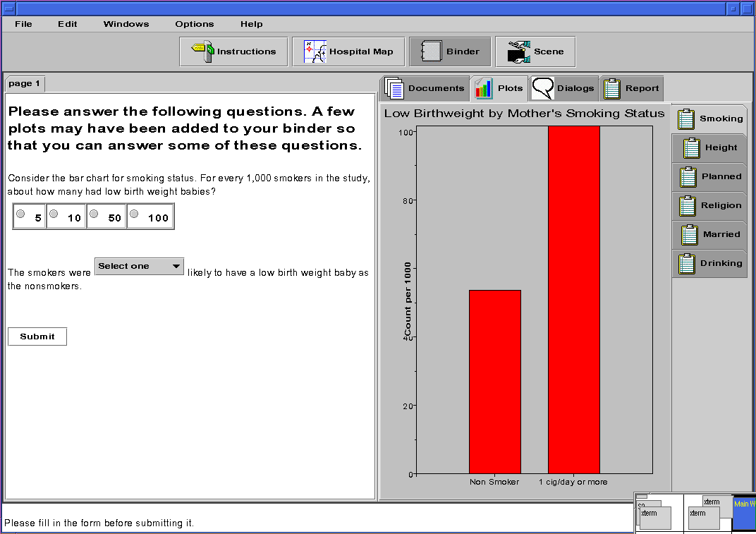Choose the 50 answer radio button
The height and width of the screenshot is (534, 756).
[x=94, y=214]
